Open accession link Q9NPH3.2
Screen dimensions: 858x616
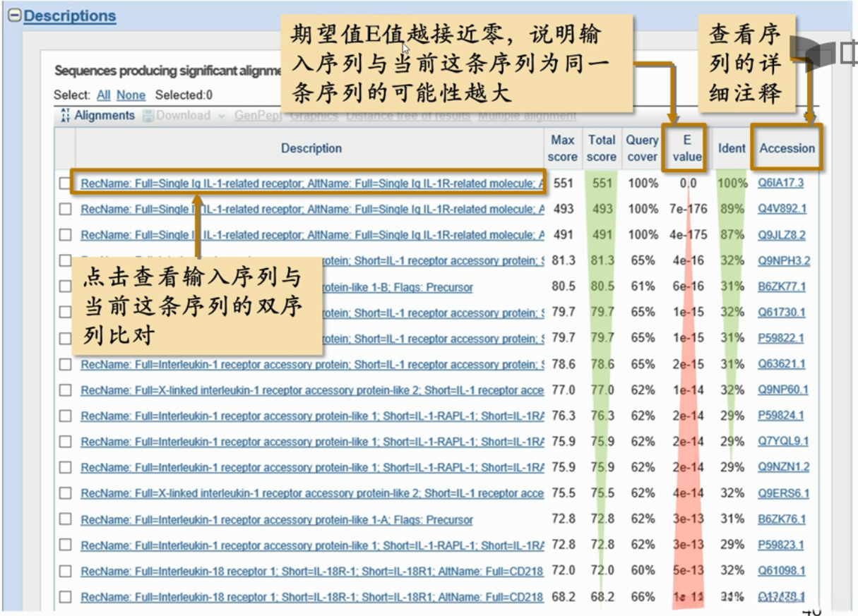(784, 261)
